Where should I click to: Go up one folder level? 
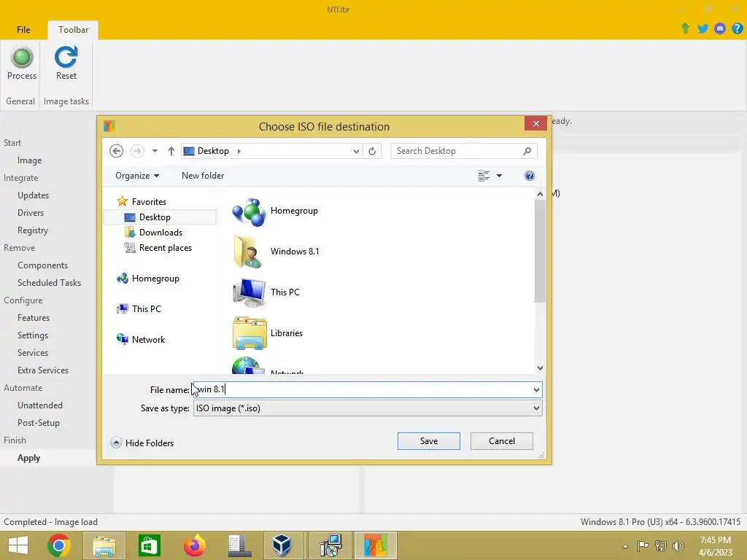click(171, 151)
